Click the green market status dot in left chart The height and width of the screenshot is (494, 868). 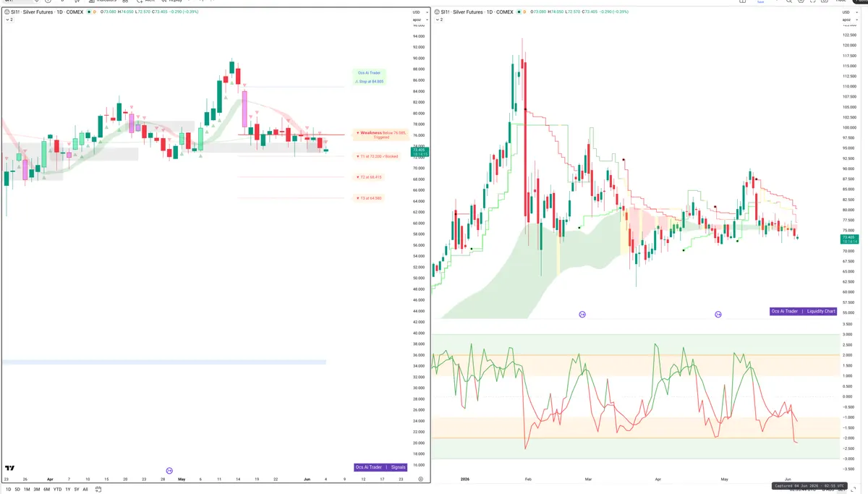point(89,12)
